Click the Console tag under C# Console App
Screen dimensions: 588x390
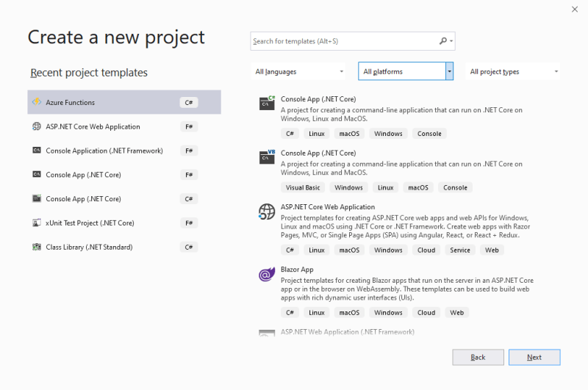[x=429, y=134]
